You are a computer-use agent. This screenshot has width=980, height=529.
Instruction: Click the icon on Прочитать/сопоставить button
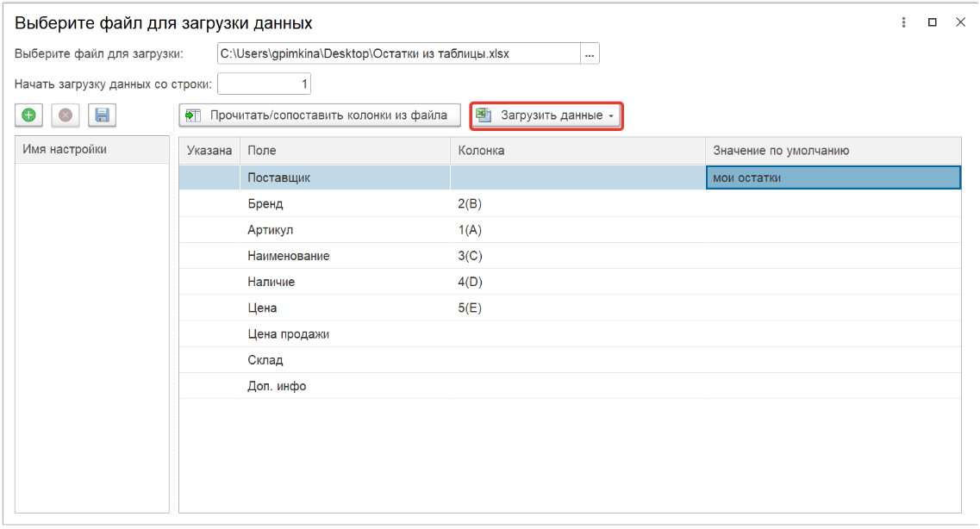[194, 115]
